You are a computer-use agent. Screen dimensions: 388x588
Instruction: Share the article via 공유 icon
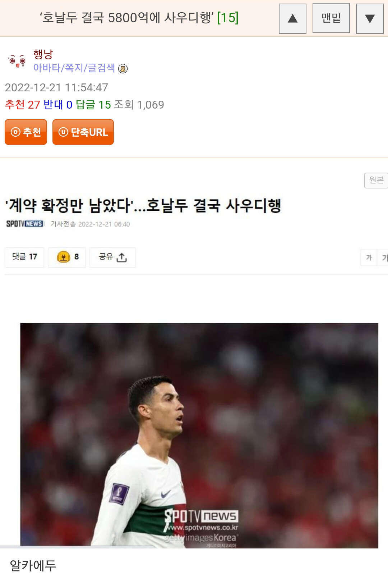112,257
